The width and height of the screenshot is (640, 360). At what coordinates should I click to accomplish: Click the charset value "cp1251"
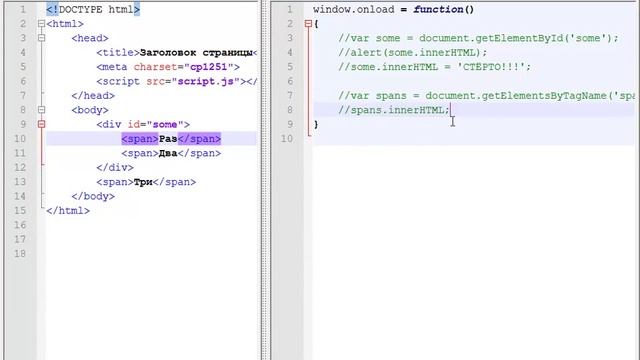[208, 67]
